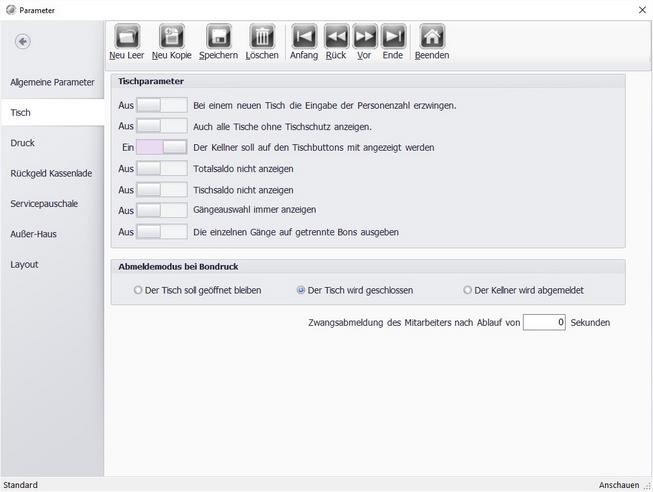Image resolution: width=653 pixels, height=492 pixels.
Task: Open the Layout section
Action: tap(52, 265)
